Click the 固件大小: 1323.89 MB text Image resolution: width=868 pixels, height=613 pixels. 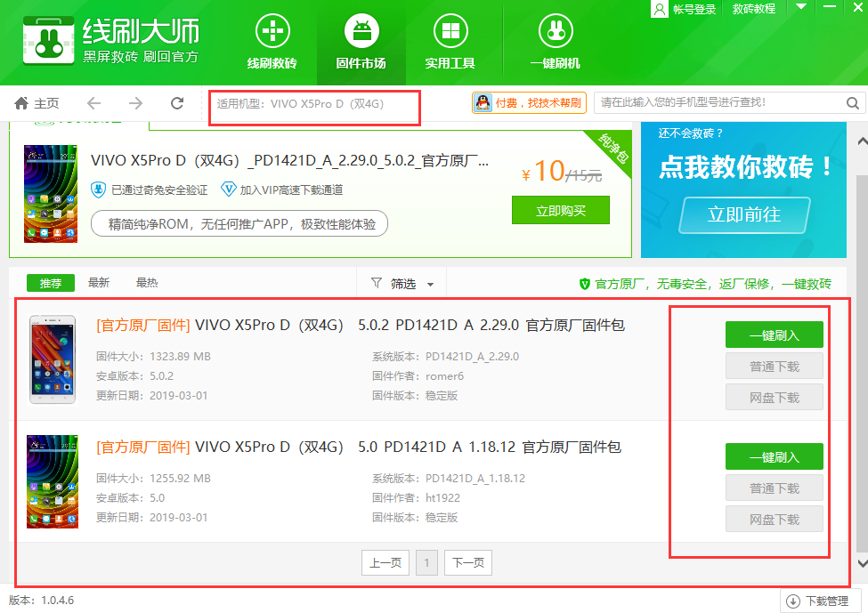(153, 356)
